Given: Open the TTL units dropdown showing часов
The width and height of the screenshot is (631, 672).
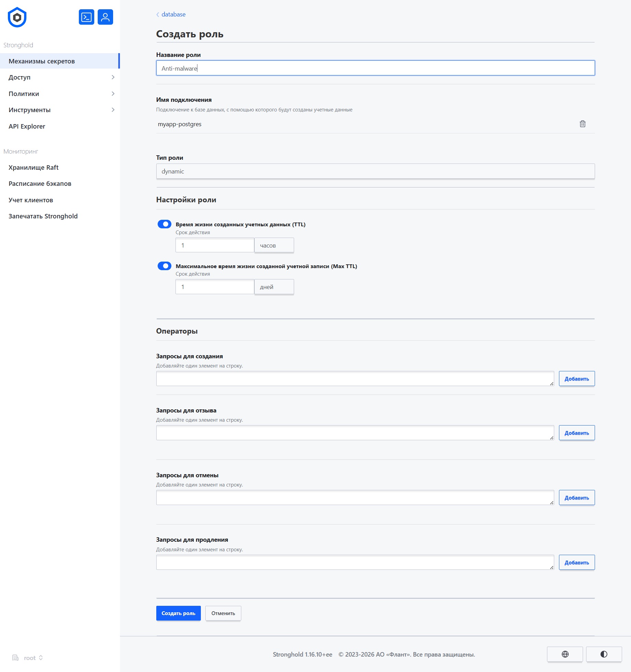Looking at the screenshot, I should click(x=274, y=245).
